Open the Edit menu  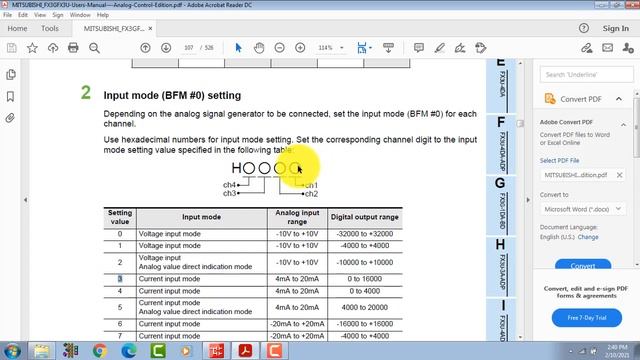(23, 15)
